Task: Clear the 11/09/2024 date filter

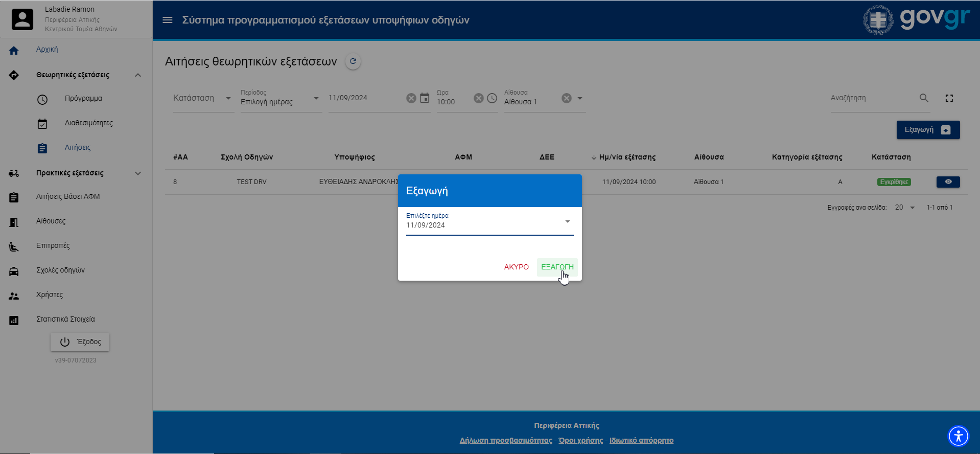Action: tap(411, 98)
